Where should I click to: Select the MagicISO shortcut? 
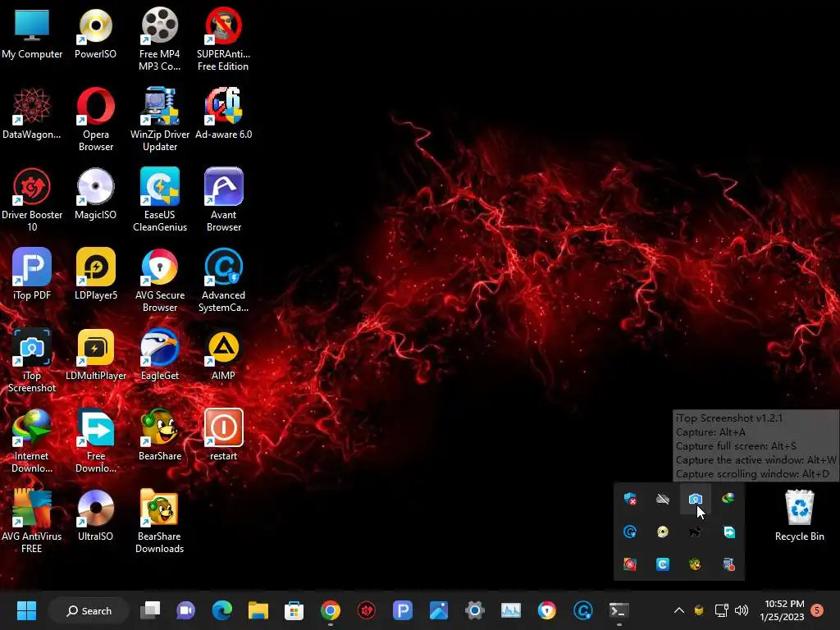click(95, 194)
